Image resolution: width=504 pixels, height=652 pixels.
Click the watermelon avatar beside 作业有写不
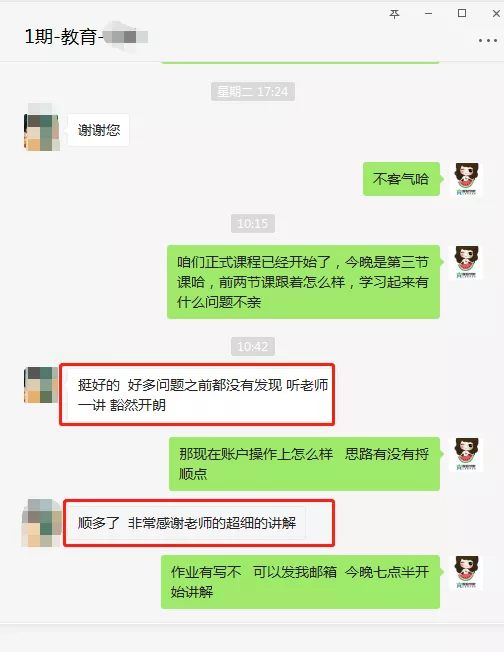pos(466,572)
